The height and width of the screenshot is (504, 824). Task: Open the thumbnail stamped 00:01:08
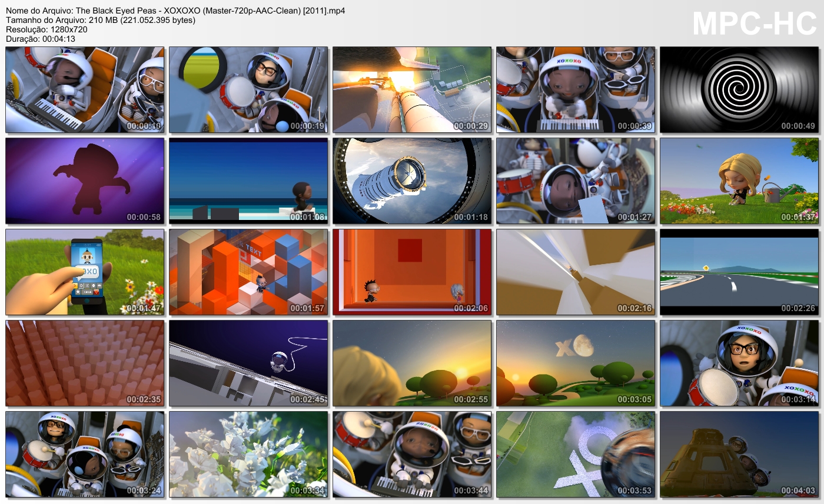click(248, 181)
